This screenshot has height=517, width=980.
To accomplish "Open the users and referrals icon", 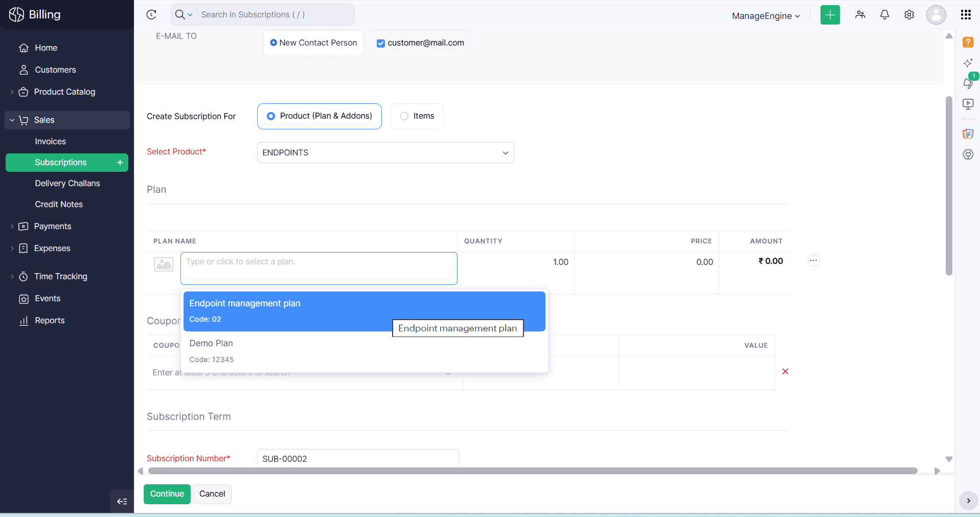I will click(860, 15).
